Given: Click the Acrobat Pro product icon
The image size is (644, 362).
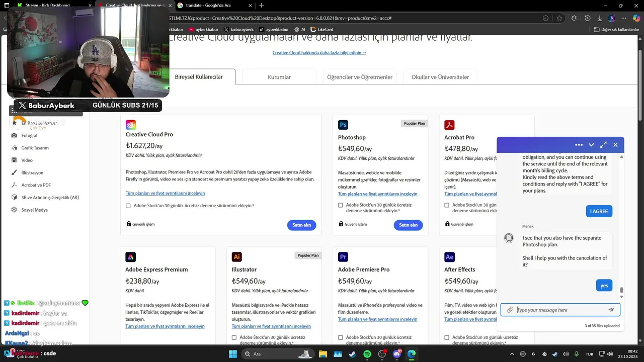Looking at the screenshot, I should (x=449, y=125).
